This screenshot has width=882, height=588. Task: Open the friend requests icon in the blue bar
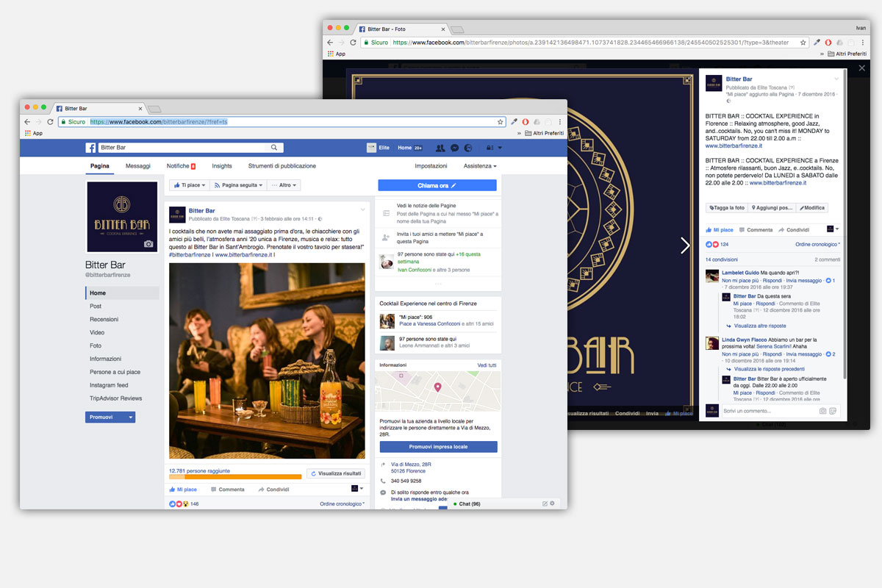[441, 148]
